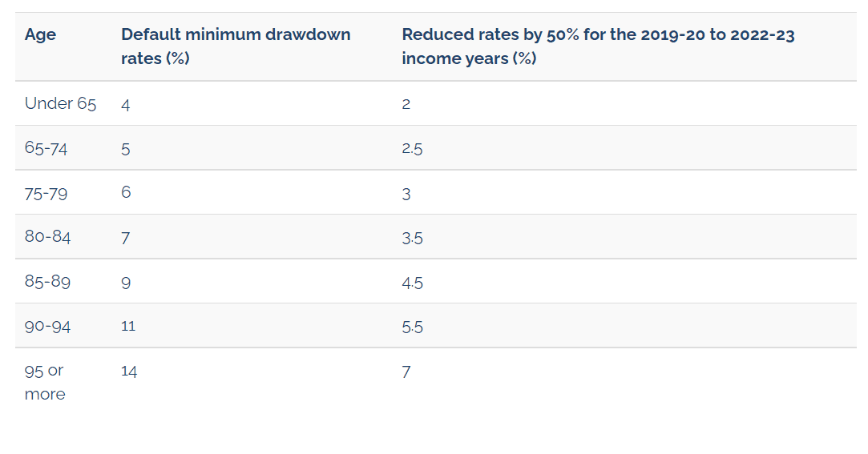This screenshot has width=868, height=454.
Task: Click the Reduced rates by 50% header
Action: pos(599,46)
